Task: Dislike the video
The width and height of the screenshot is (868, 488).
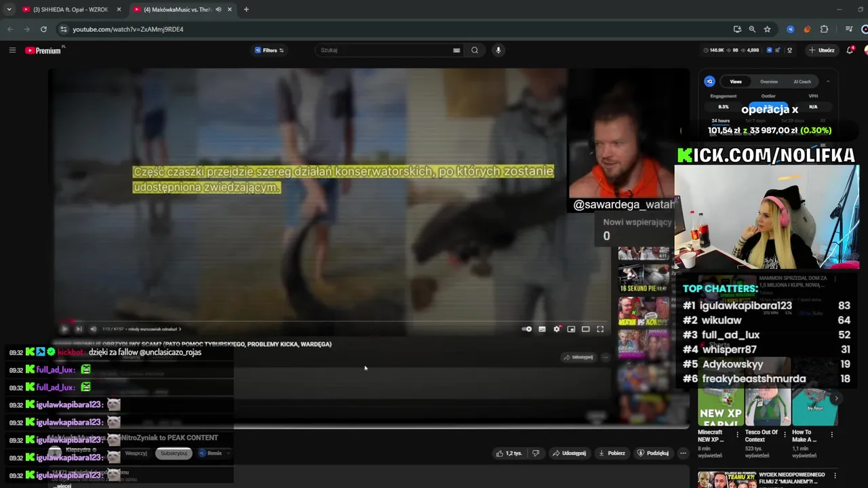Action: (x=535, y=453)
